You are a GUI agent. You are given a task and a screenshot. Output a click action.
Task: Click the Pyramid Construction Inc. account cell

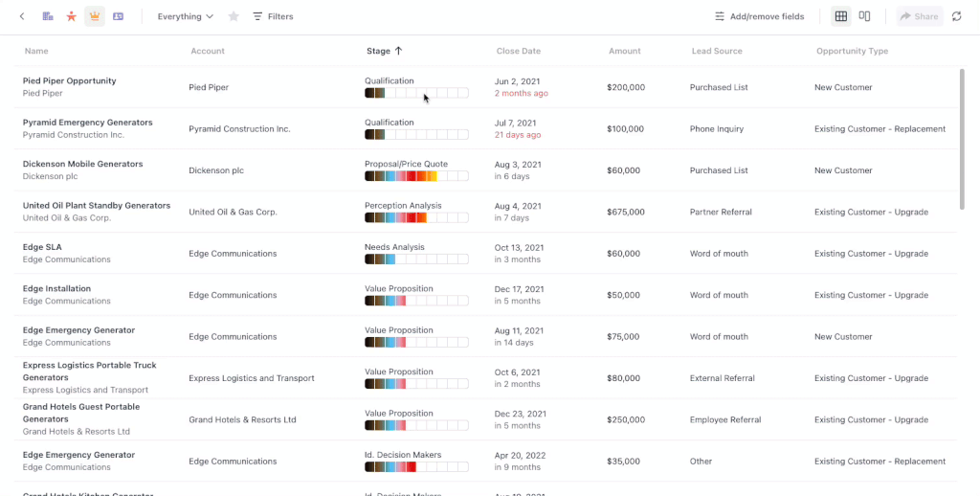[239, 129]
